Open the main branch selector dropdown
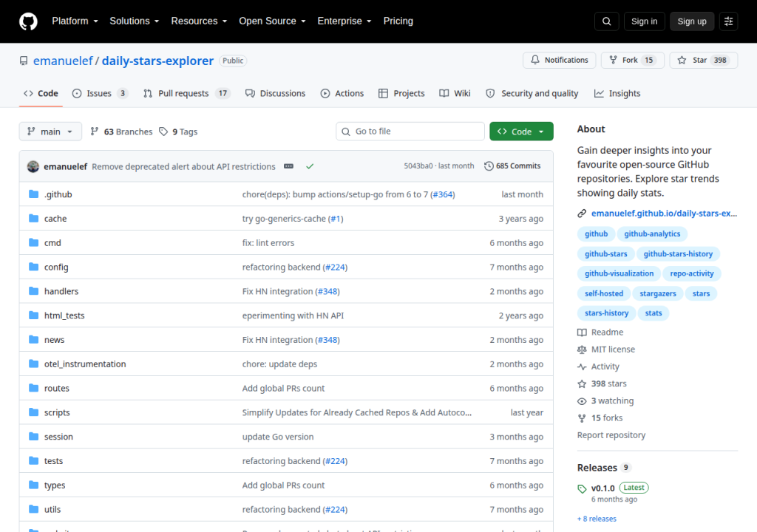 (x=50, y=132)
